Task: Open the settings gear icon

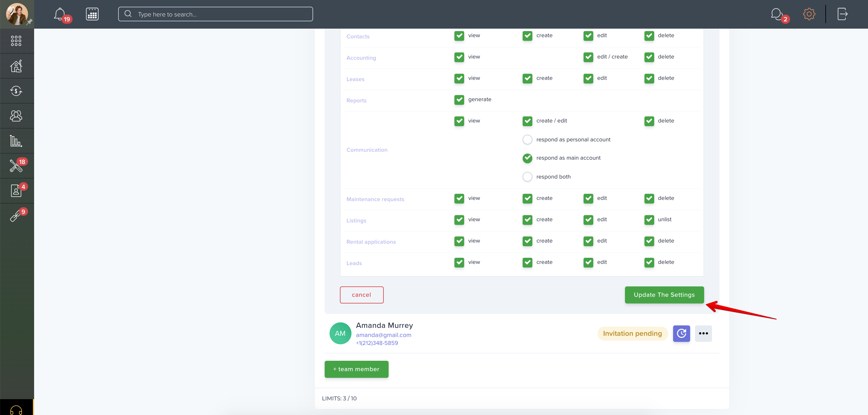Action: click(809, 14)
